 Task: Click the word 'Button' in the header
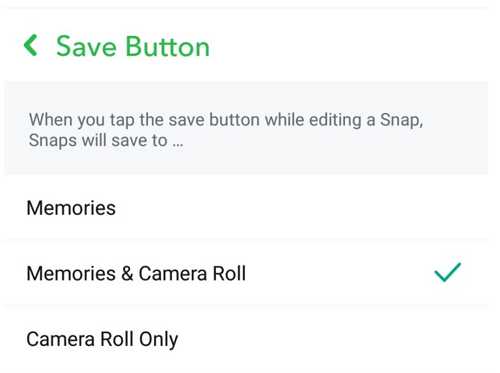(168, 46)
